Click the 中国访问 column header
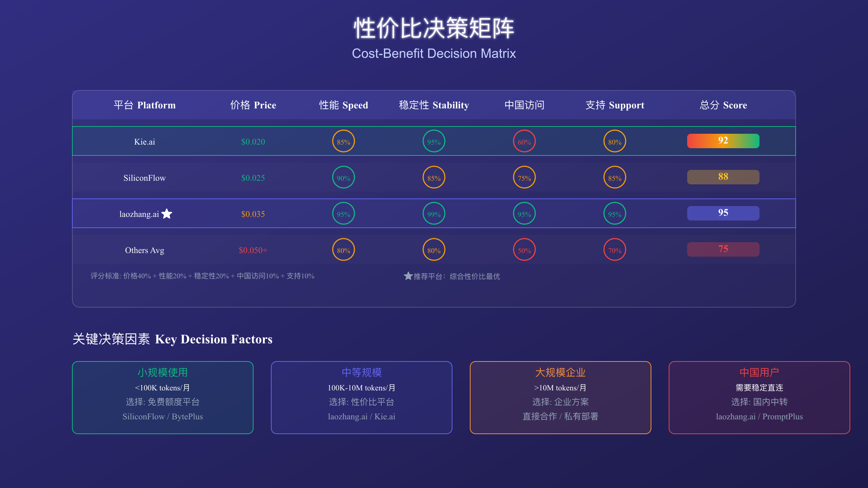The height and width of the screenshot is (488, 868). [524, 105]
